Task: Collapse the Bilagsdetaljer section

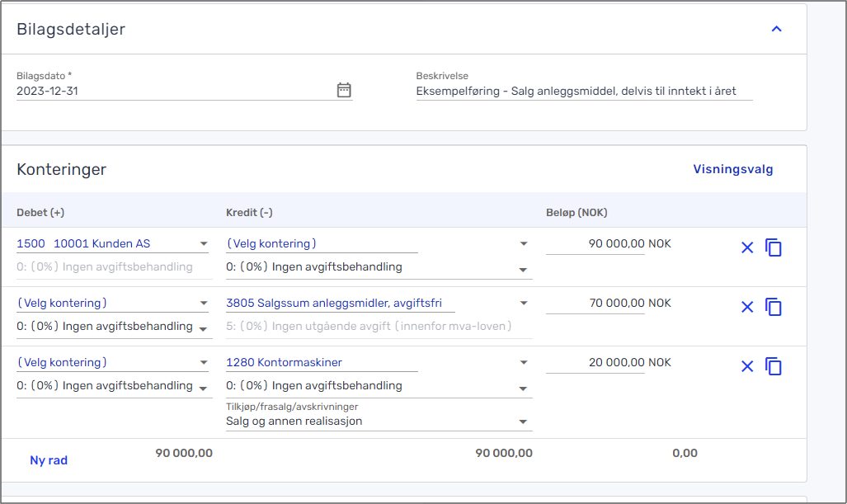Action: point(776,29)
